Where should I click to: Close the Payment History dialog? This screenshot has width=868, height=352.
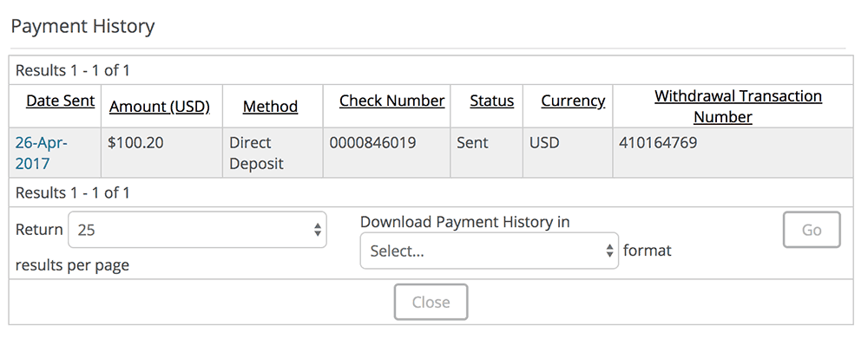(431, 302)
